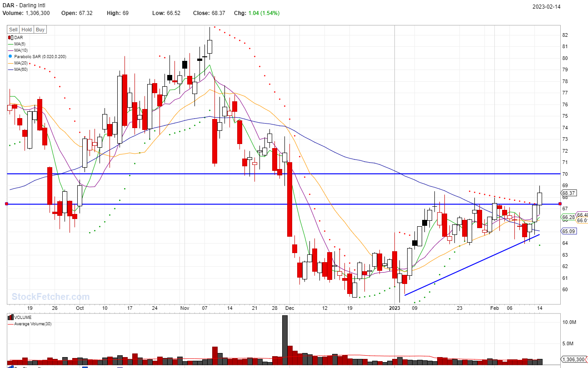Image resolution: width=588 pixels, height=368 pixels.
Task: Click the 82 price axis label
Action: (565, 35)
